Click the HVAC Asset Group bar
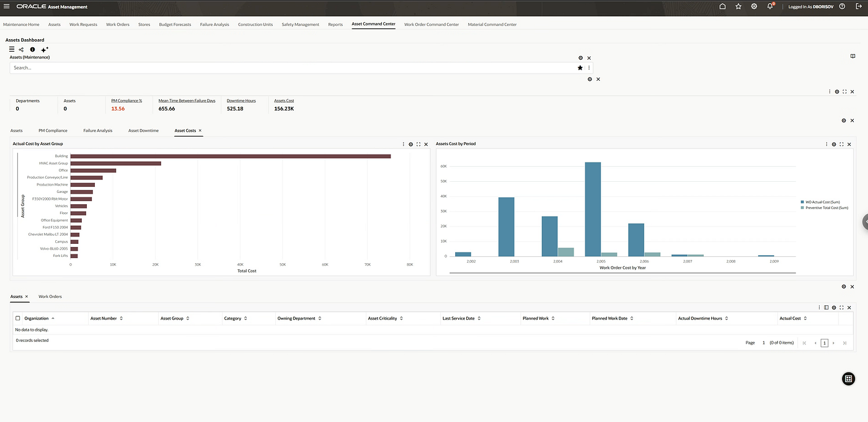This screenshot has height=422, width=868. coord(116,163)
